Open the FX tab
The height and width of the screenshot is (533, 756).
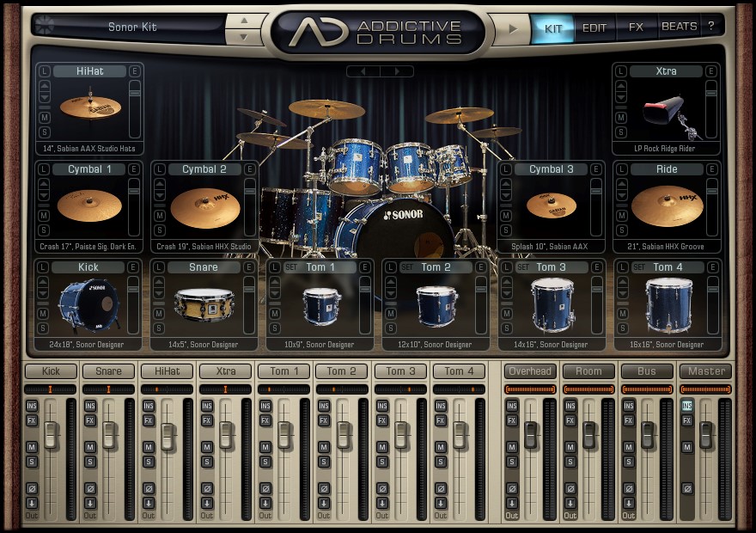(x=636, y=27)
